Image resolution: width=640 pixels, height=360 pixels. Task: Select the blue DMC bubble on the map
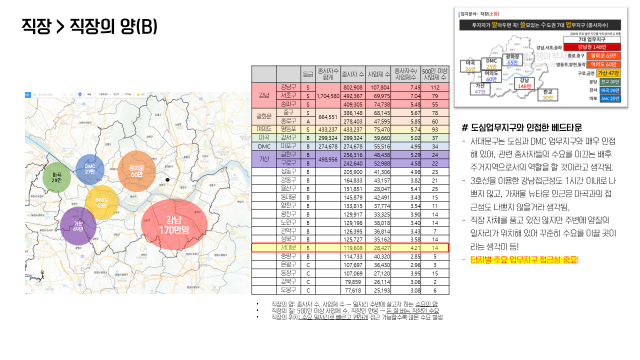(90, 169)
